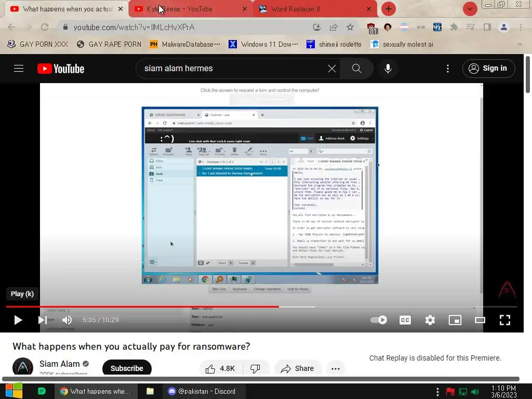This screenshot has height=399, width=532.
Task: Clear the search query with the X
Action: click(x=332, y=69)
